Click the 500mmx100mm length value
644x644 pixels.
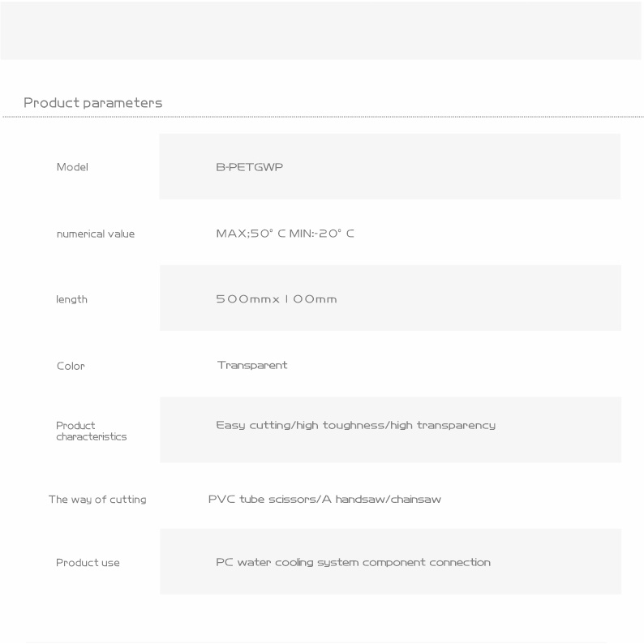pyautogui.click(x=276, y=299)
